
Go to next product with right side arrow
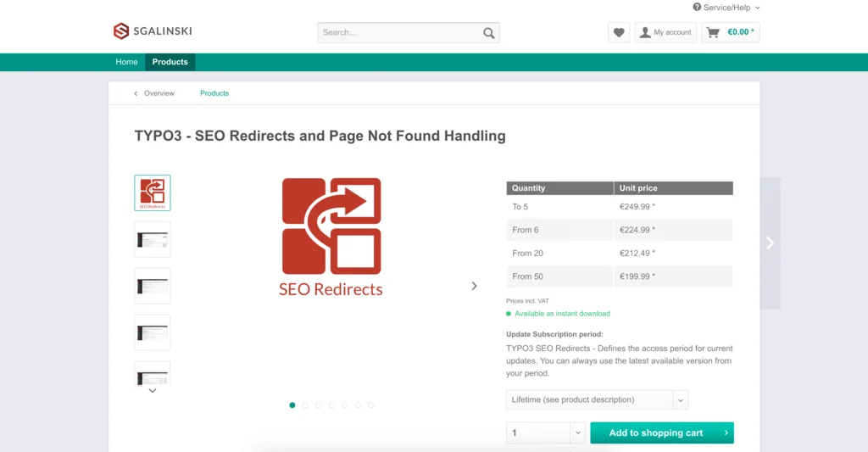tap(770, 243)
